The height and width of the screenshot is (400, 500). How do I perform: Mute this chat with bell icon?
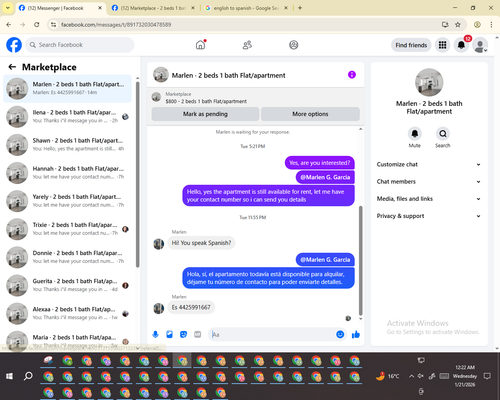[415, 134]
